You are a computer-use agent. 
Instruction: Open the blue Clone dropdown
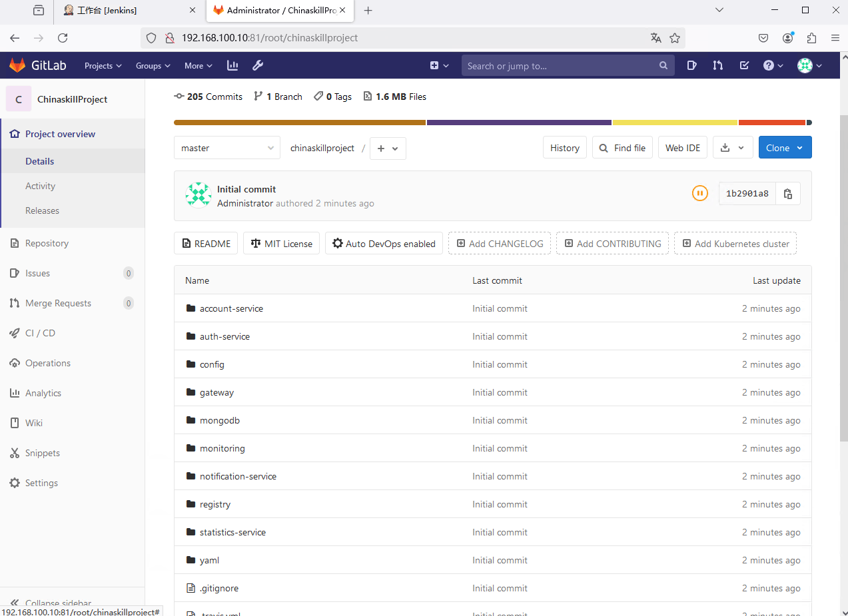click(785, 148)
